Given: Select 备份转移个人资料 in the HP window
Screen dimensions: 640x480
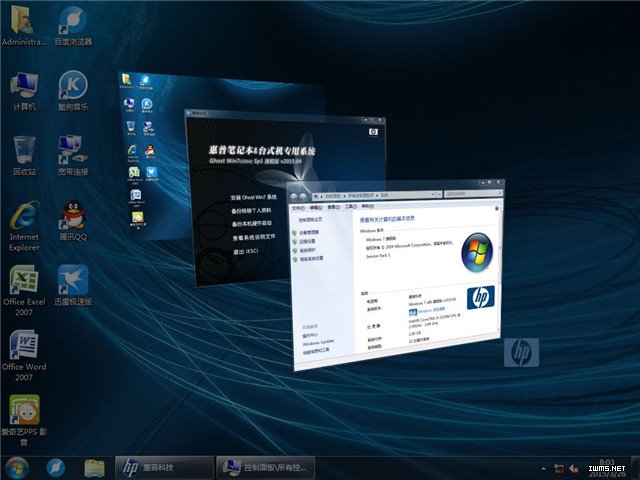Looking at the screenshot, I should pos(251,211).
